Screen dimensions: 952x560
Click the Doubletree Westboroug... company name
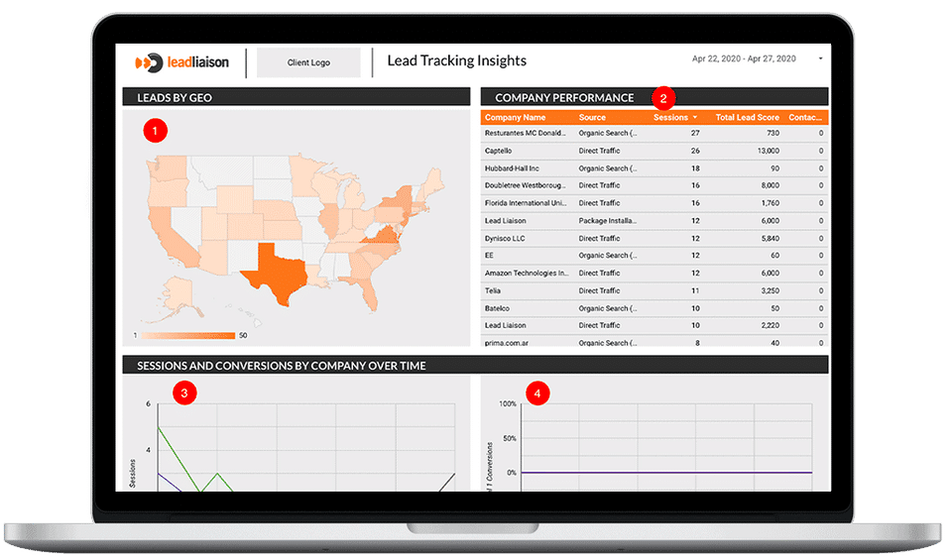pyautogui.click(x=525, y=185)
